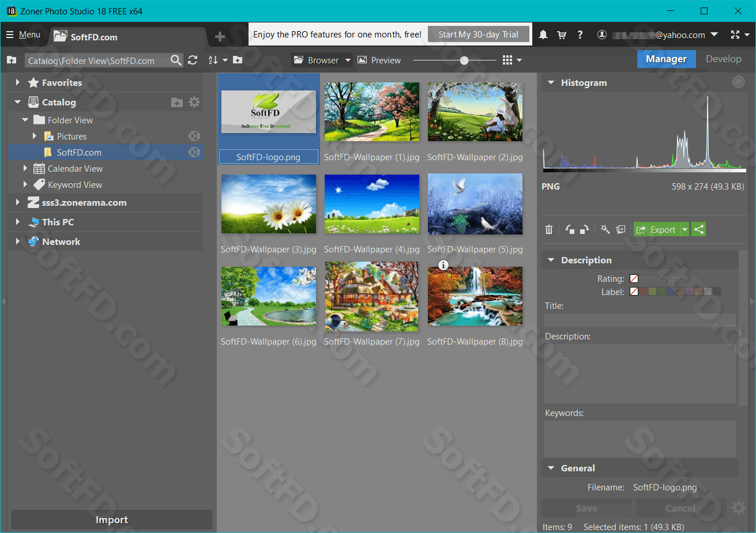Viewport: 756px width, 533px height.
Task: Refresh the folder view
Action: tap(193, 60)
